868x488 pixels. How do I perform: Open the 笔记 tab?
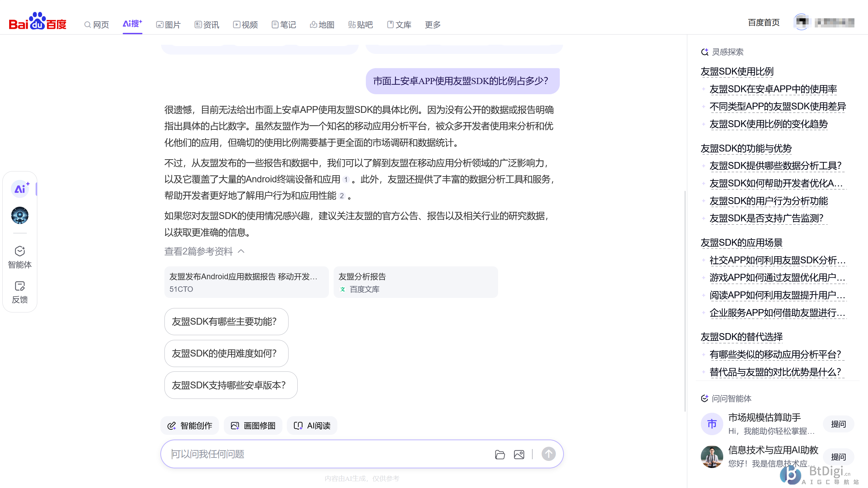point(284,25)
